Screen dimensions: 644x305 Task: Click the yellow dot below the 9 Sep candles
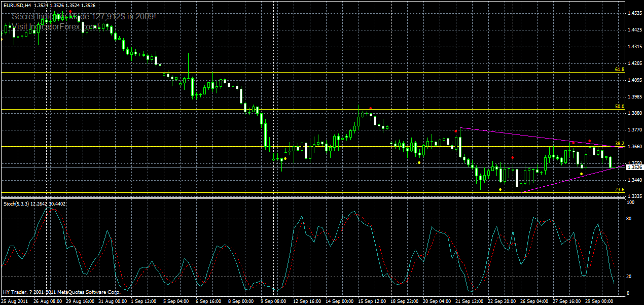pos(285,158)
